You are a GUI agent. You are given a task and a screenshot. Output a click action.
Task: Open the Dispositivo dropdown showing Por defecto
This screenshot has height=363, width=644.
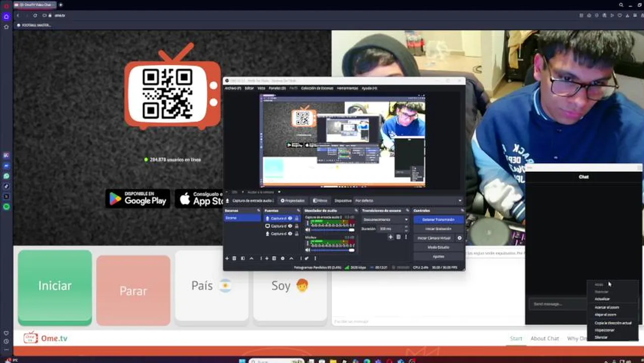click(408, 201)
